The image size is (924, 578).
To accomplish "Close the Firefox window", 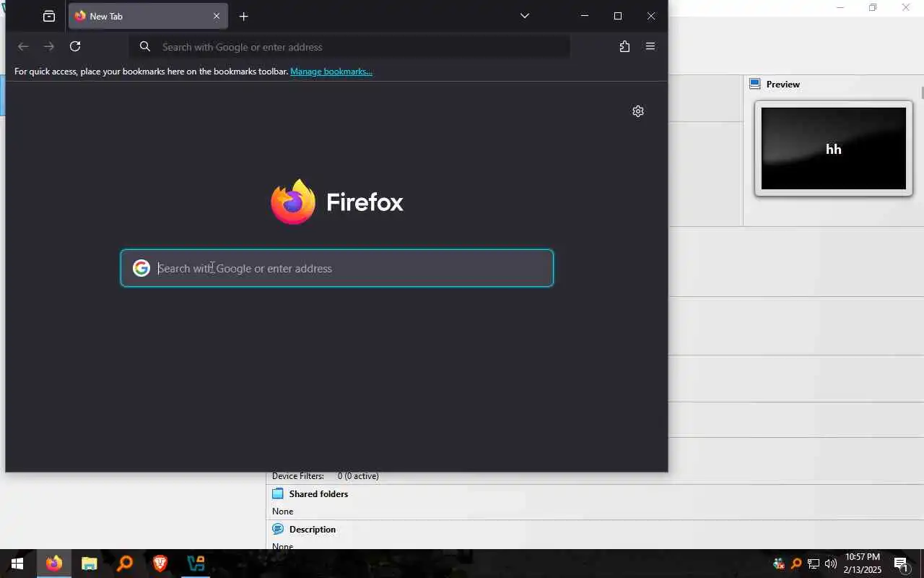I will [651, 16].
